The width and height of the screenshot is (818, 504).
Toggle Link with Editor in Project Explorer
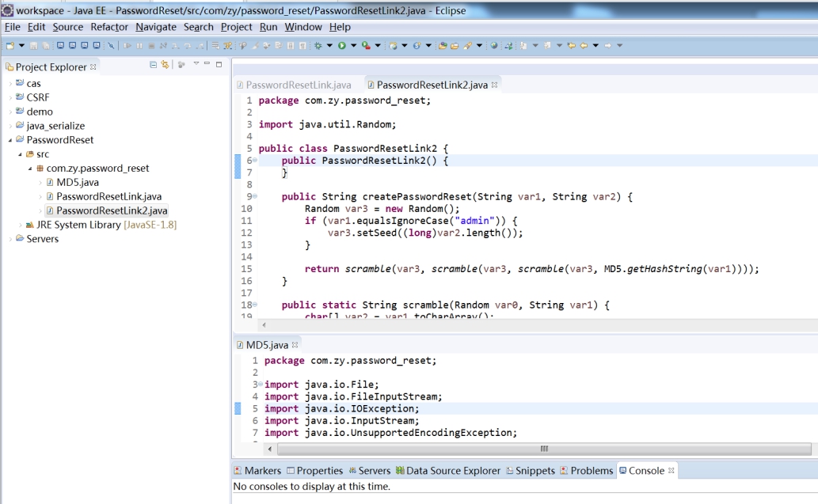[166, 65]
